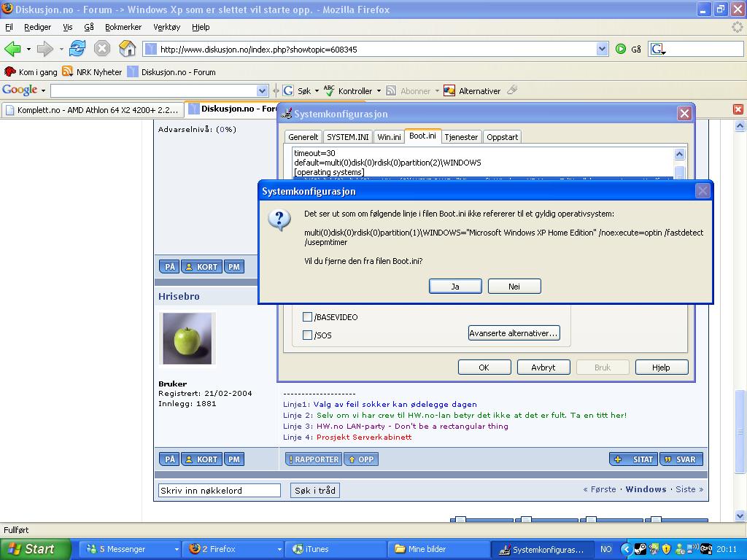Switch to the Tjenester tab

point(461,136)
